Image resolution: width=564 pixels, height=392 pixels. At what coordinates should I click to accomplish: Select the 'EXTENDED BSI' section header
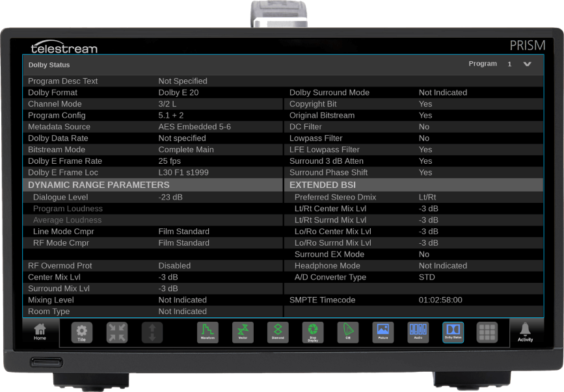323,185
